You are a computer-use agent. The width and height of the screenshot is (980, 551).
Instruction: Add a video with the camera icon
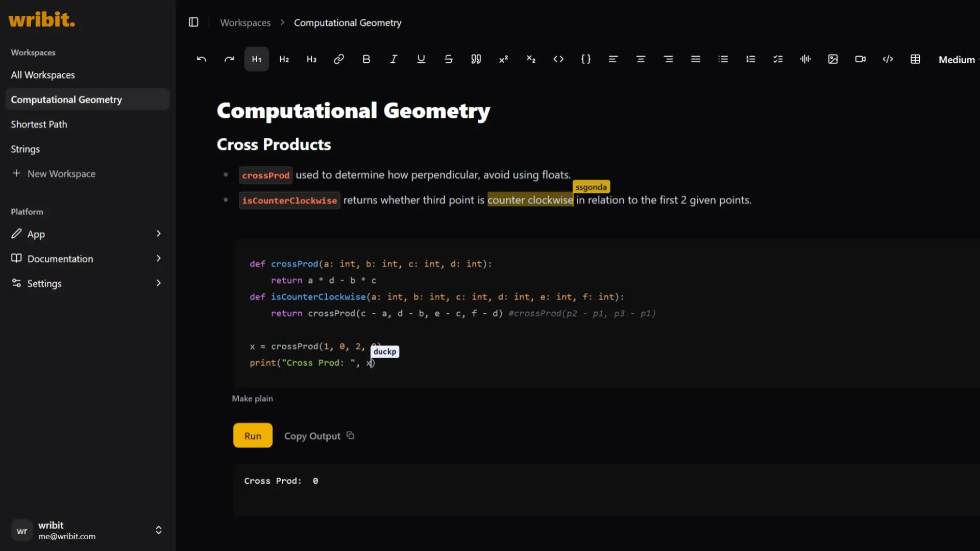861,59
